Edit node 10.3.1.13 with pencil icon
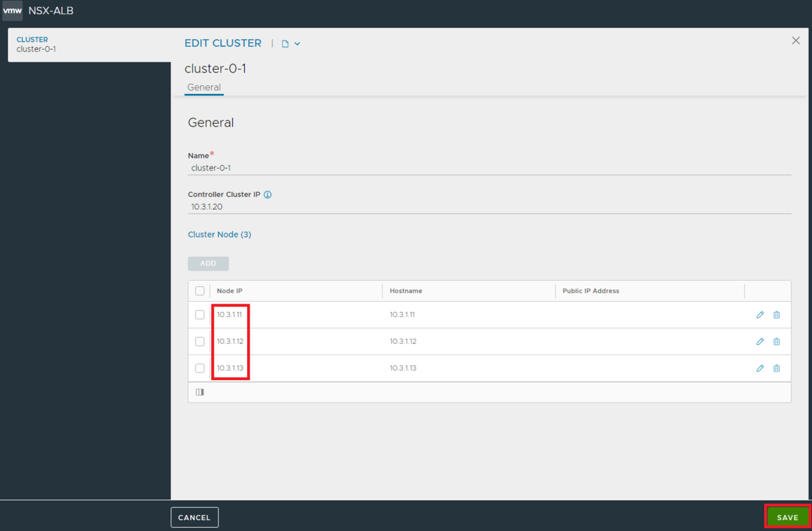This screenshot has height=531, width=812. pyautogui.click(x=760, y=368)
